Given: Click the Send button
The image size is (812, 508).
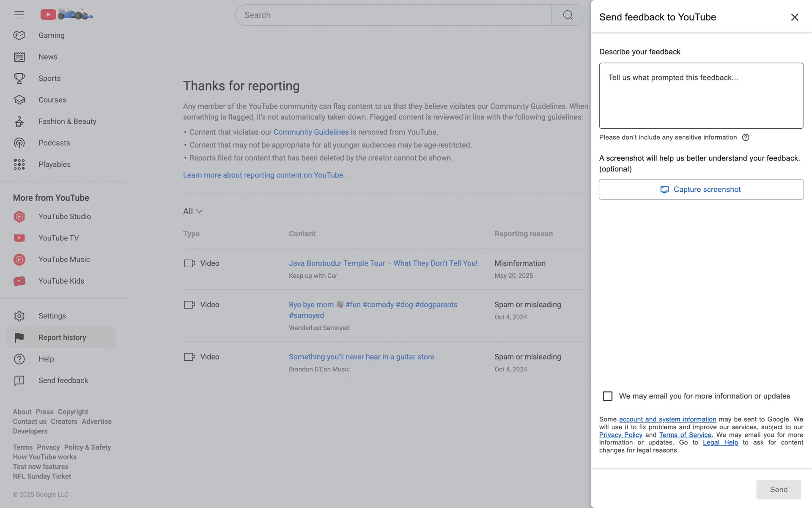Looking at the screenshot, I should coord(779,490).
